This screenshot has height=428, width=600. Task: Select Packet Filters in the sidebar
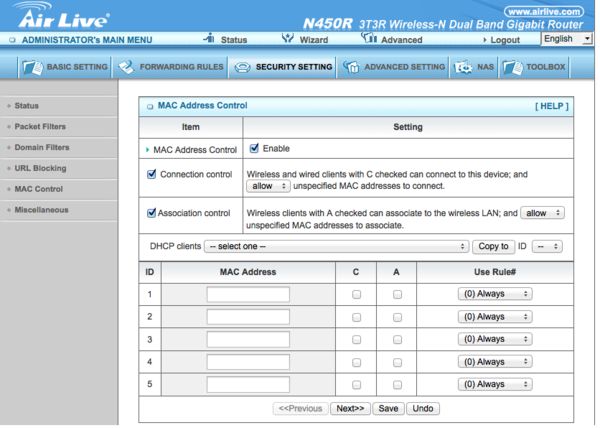(40, 127)
